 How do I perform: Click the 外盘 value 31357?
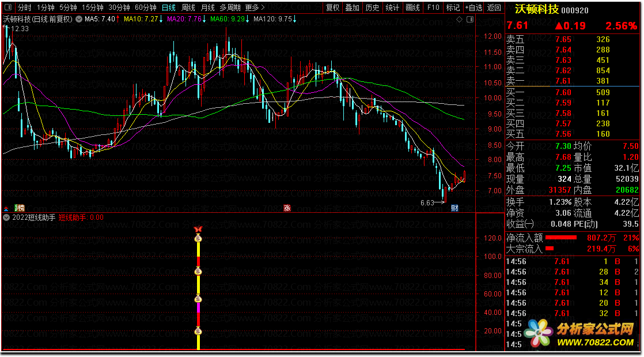click(559, 190)
